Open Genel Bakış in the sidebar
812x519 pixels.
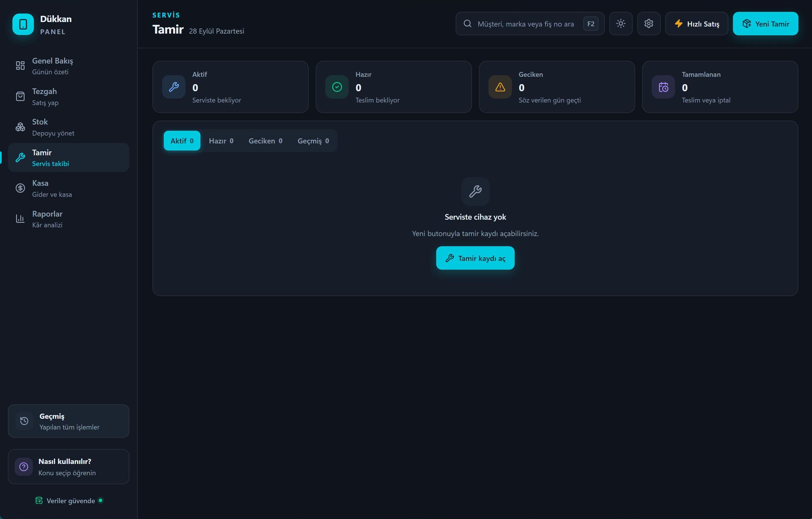click(x=68, y=66)
